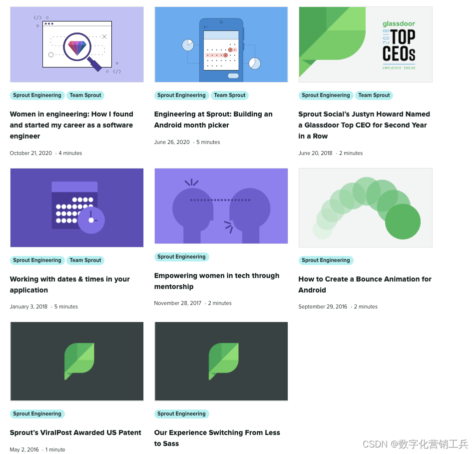Open 'Engineering at Sprout: Building an Android month picker'
This screenshot has height=454, width=476.
[213, 119]
